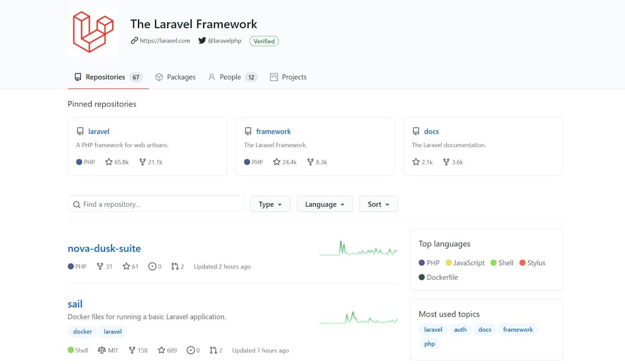625x364 pixels.
Task: Click the Twitter bird icon beside @laravelphp
Action: pos(202,41)
